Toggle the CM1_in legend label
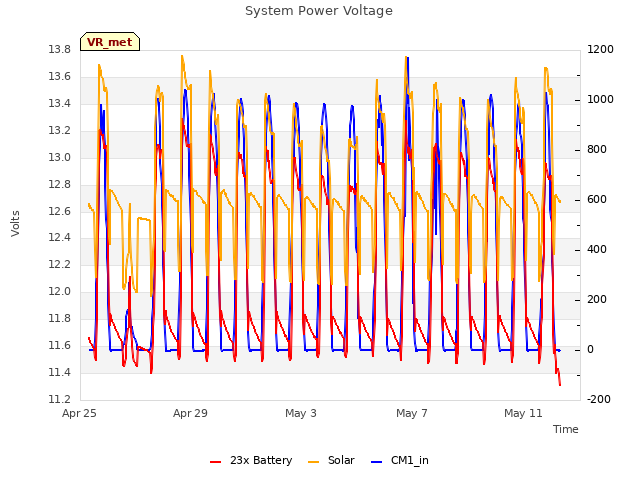640x480 pixels. click(410, 460)
